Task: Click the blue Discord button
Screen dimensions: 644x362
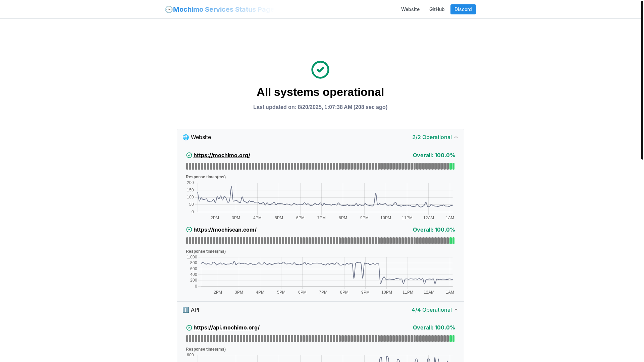Action: pos(463,9)
